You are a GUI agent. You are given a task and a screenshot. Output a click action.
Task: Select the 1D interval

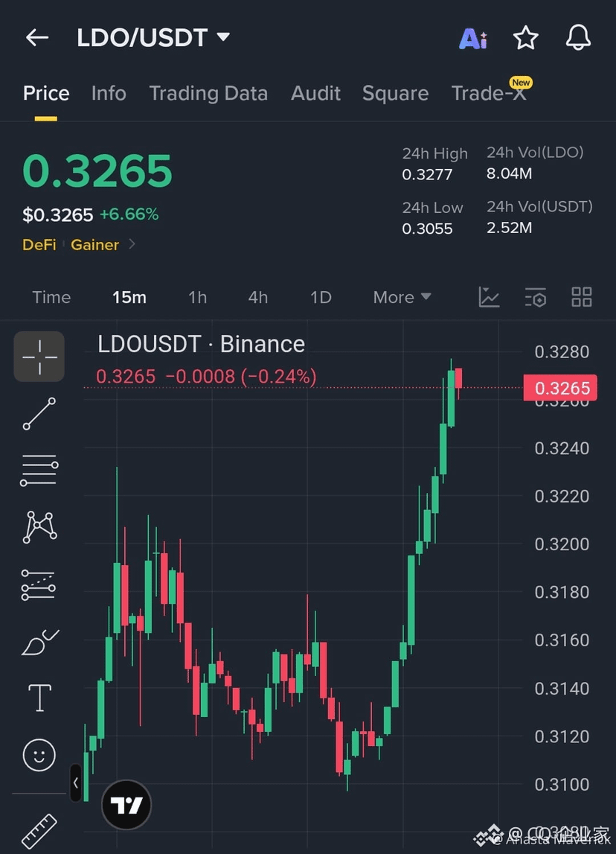[x=321, y=297]
